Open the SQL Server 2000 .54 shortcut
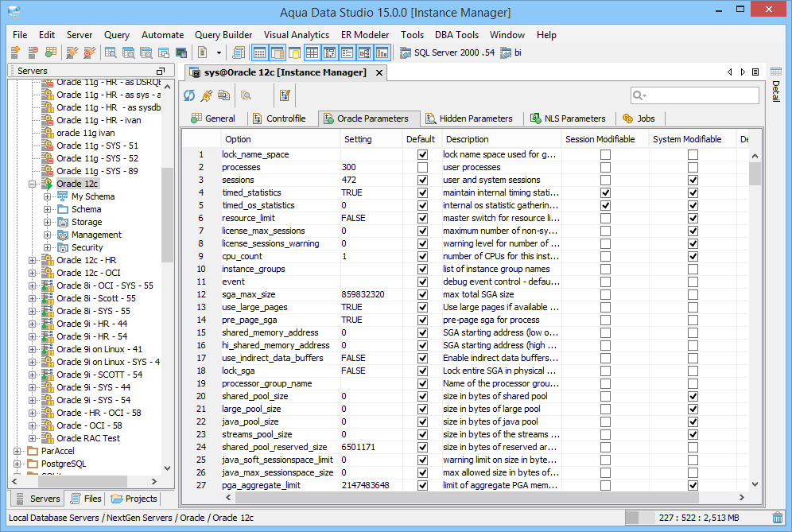This screenshot has height=532, width=792. coord(448,52)
